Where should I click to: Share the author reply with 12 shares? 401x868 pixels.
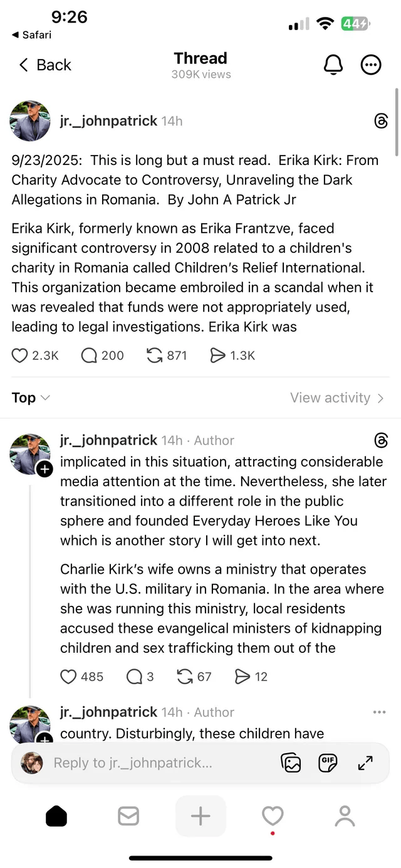coord(242,677)
